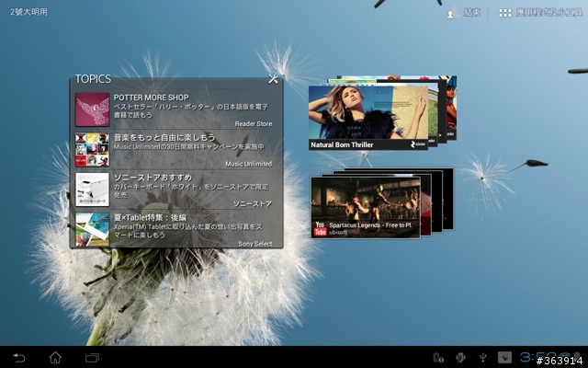
Task: Tap the ソニーストア source label
Action: tap(253, 204)
